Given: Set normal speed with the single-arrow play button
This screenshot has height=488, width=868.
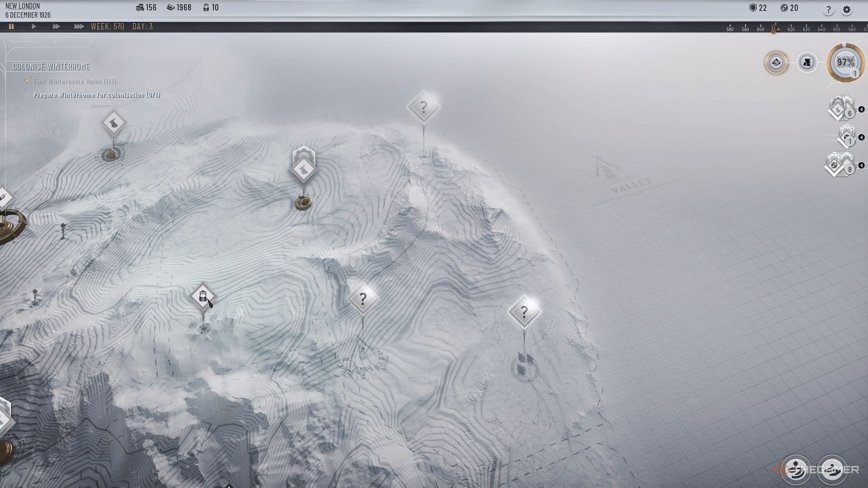Looking at the screenshot, I should pyautogui.click(x=34, y=27).
